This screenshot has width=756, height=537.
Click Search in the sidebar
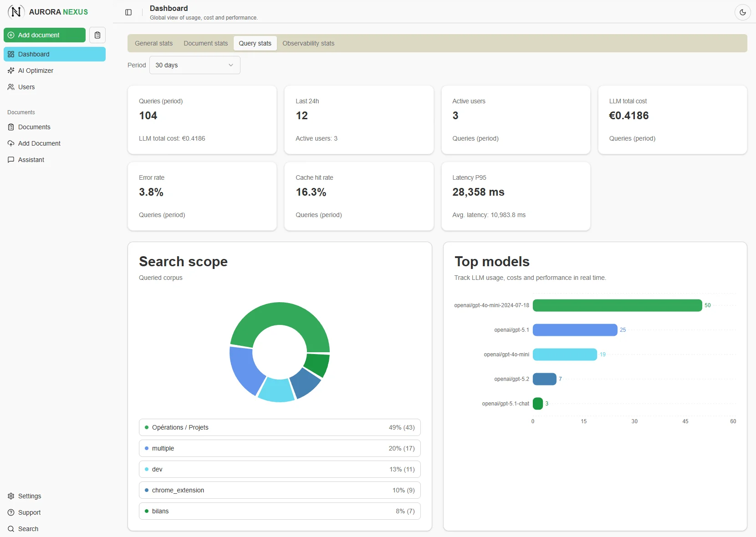pos(28,529)
